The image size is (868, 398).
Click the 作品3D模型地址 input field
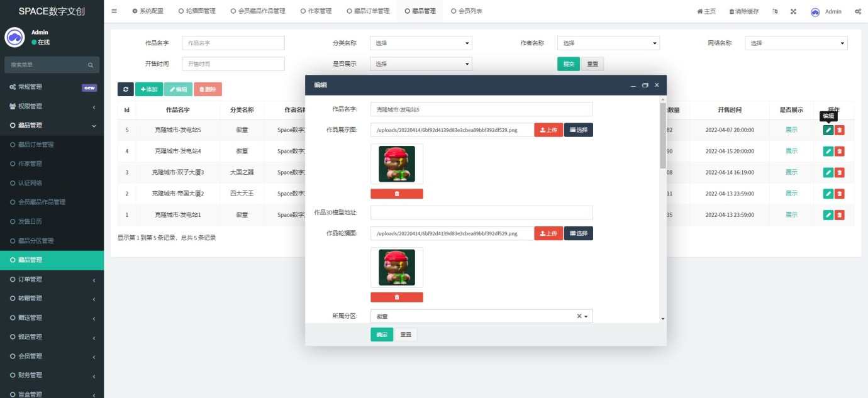(482, 213)
